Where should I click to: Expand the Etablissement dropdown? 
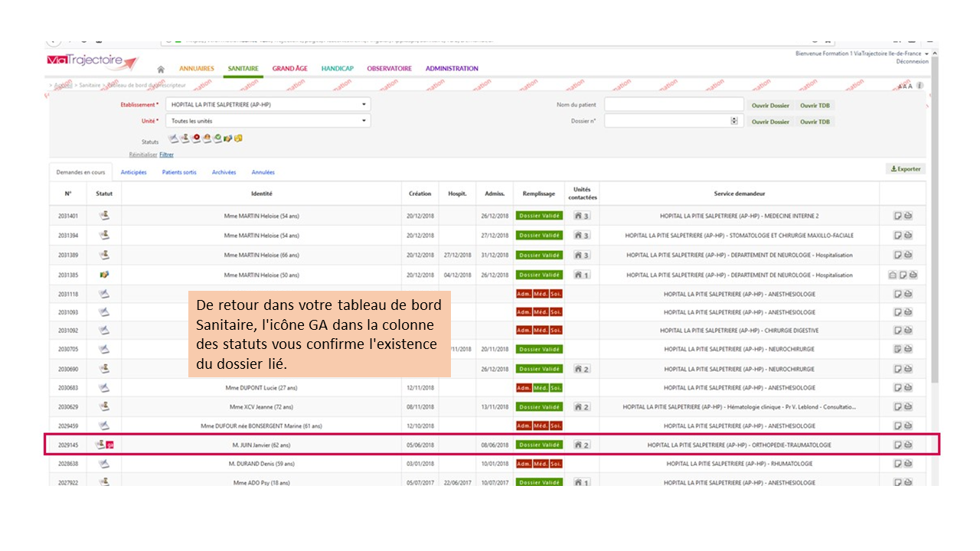(364, 104)
